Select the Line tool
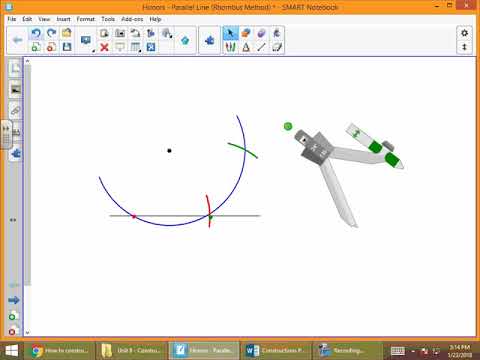The image size is (480, 360). coord(261,47)
